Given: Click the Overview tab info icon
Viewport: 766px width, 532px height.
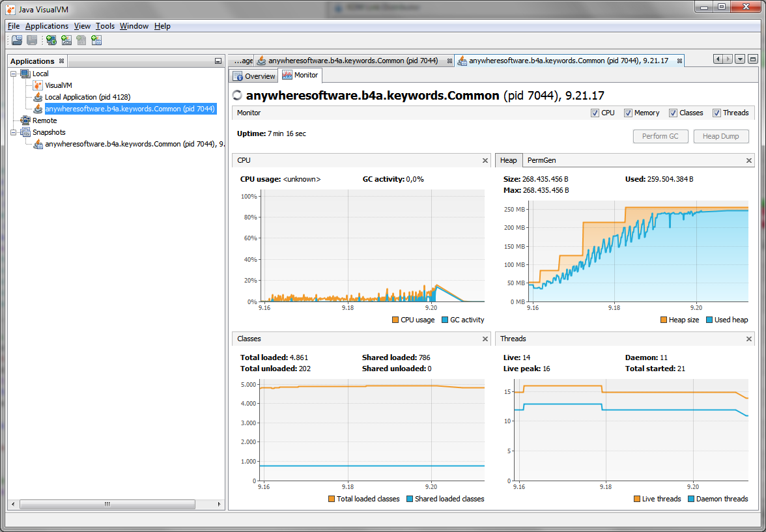Looking at the screenshot, I should [237, 76].
